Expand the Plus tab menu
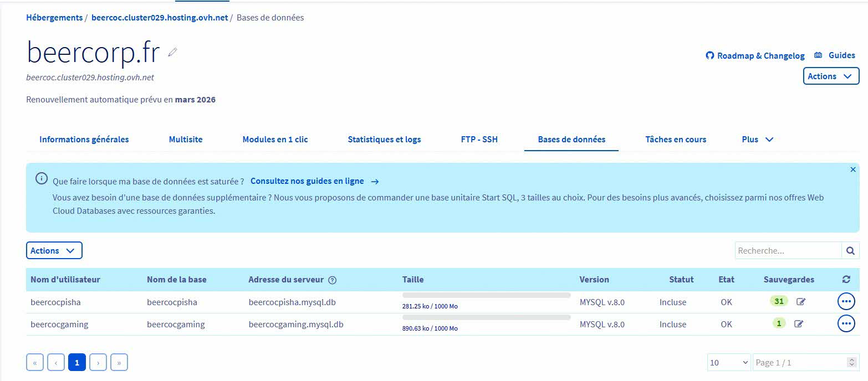 757,140
